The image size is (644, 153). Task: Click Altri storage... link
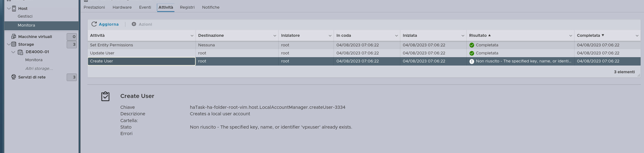(39, 68)
